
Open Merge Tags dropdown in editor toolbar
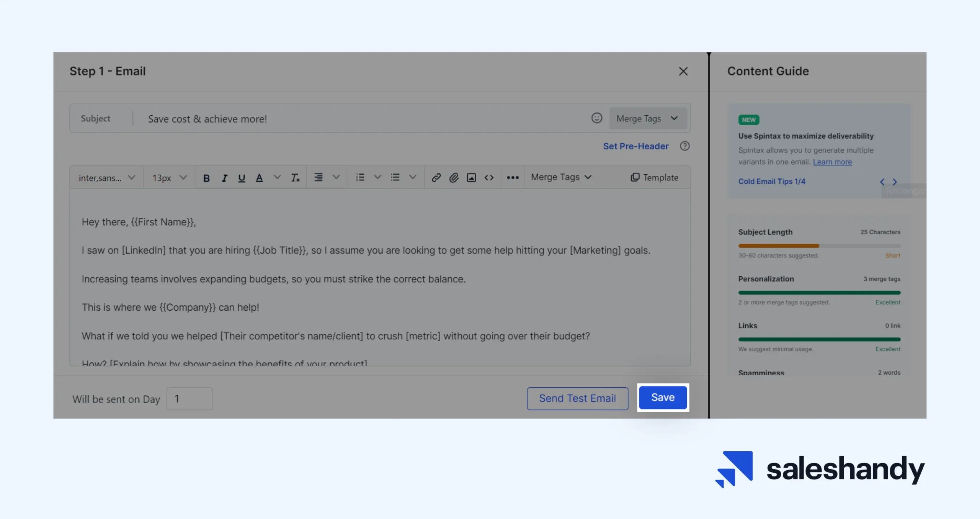(561, 177)
